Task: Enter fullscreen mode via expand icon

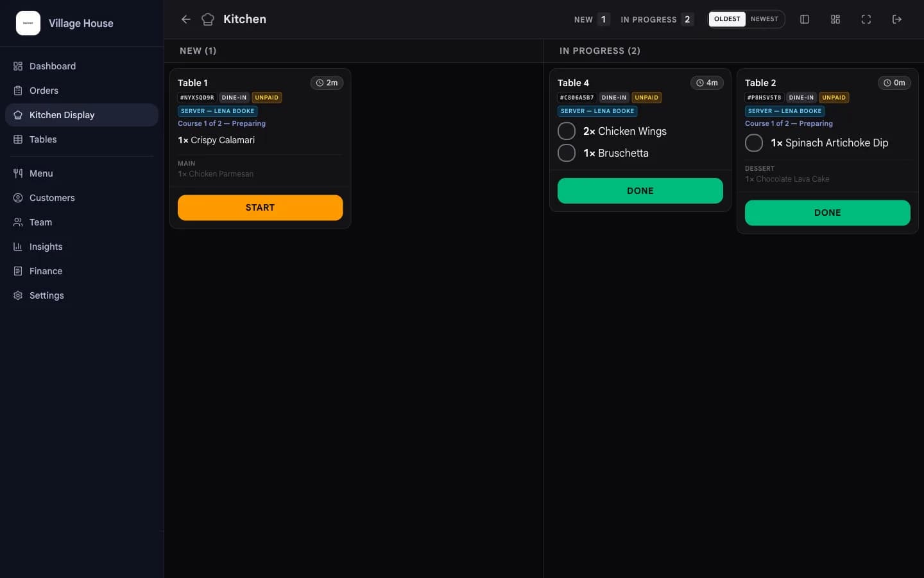Action: pos(866,19)
